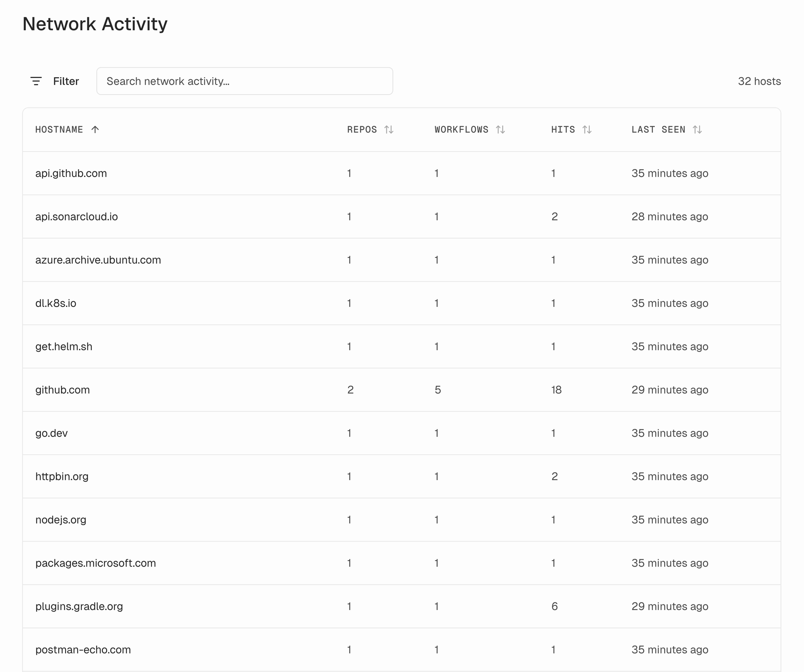Open the postman-echo.com row
This screenshot has height=672, width=804.
(83, 649)
